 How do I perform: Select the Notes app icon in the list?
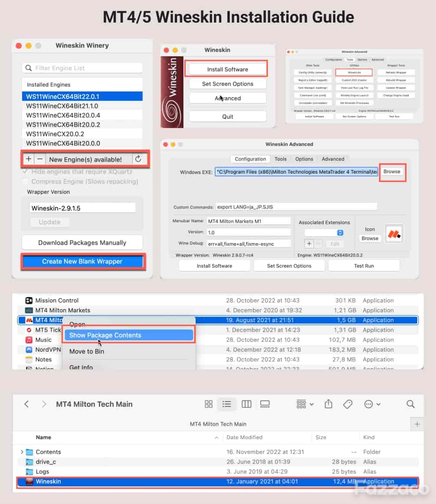[x=29, y=359]
